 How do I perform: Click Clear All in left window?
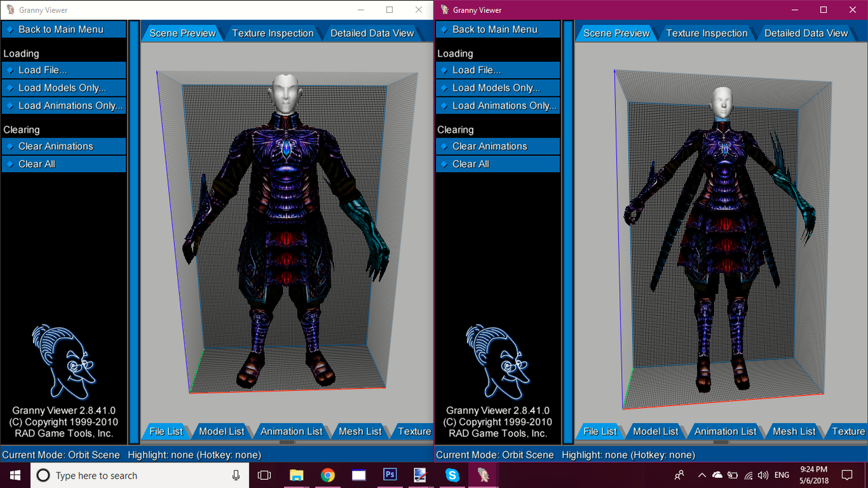(x=64, y=163)
